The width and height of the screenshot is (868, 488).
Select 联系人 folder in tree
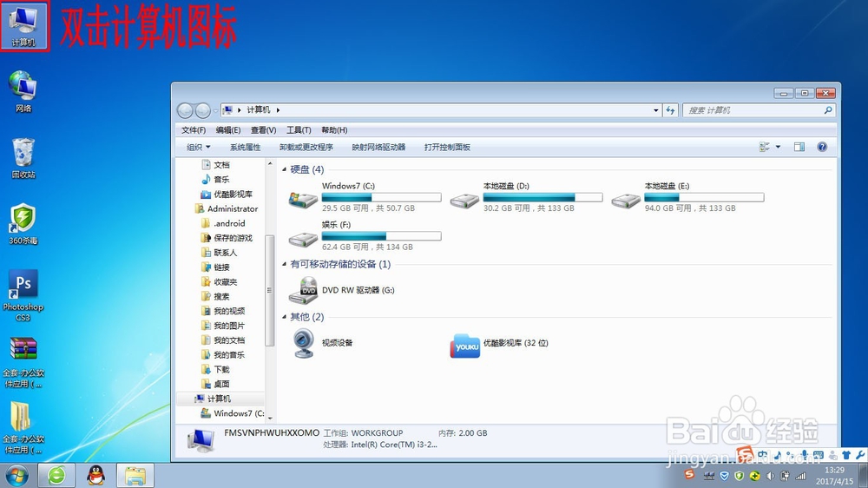[x=220, y=253]
